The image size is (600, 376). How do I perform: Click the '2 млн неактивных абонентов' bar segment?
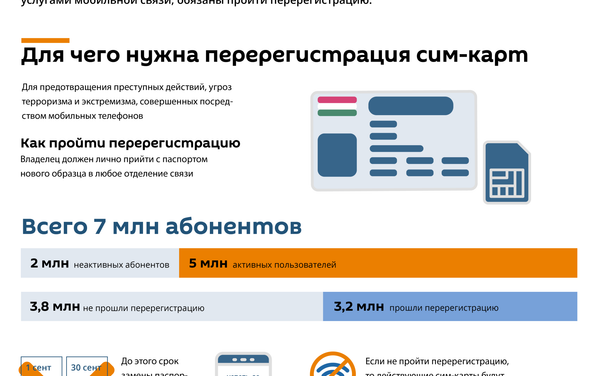pyautogui.click(x=100, y=263)
